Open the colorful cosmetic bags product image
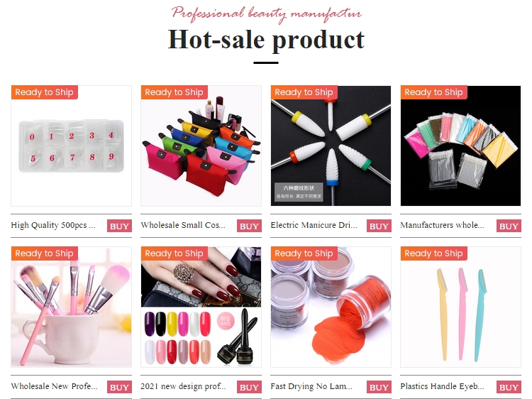 (x=201, y=146)
